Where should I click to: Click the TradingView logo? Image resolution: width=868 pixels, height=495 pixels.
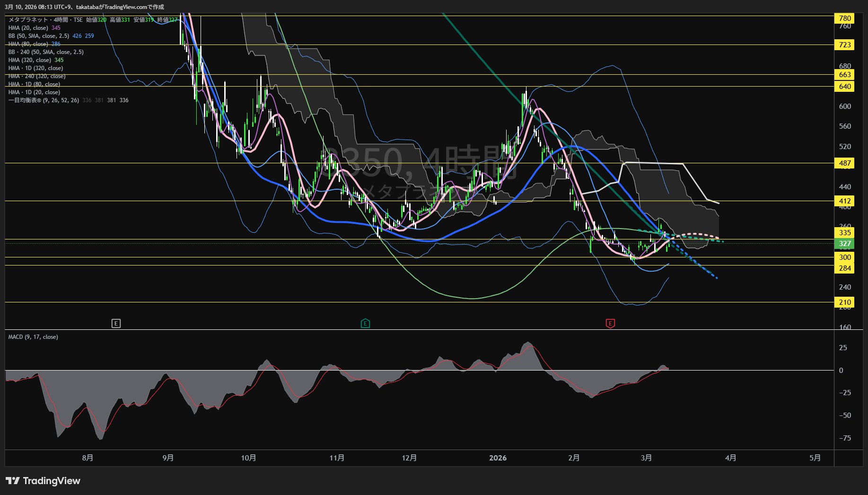[43, 481]
